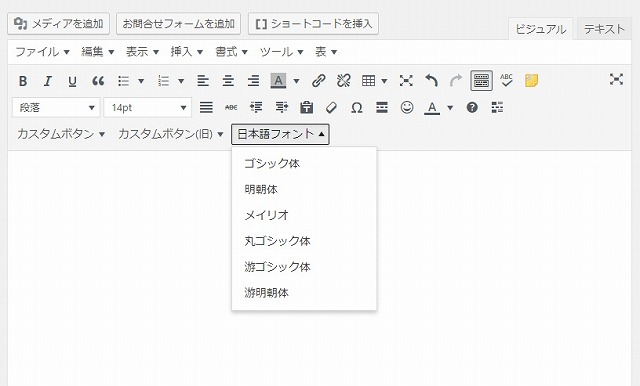
Task: Click メディアを追加 button
Action: [x=58, y=24]
